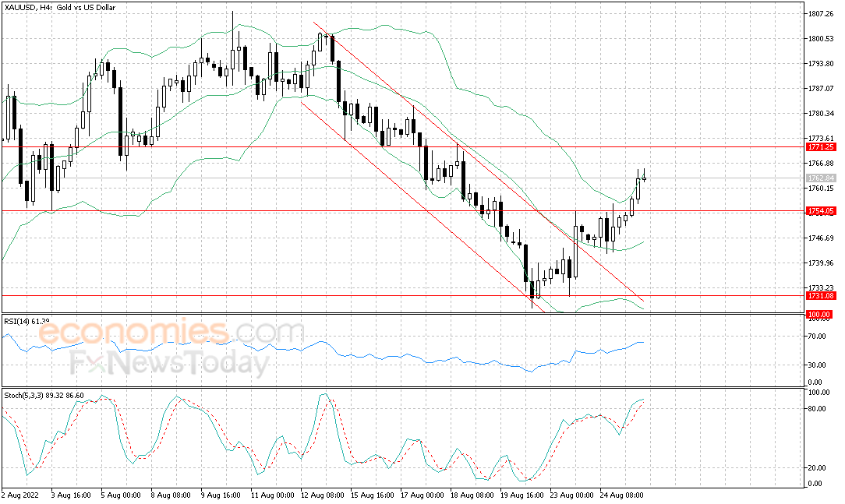Click the 1739.96 price axis label

(822, 263)
